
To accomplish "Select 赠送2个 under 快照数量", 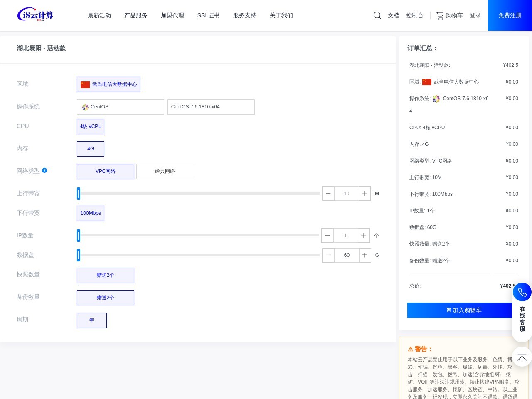I will [106, 275].
